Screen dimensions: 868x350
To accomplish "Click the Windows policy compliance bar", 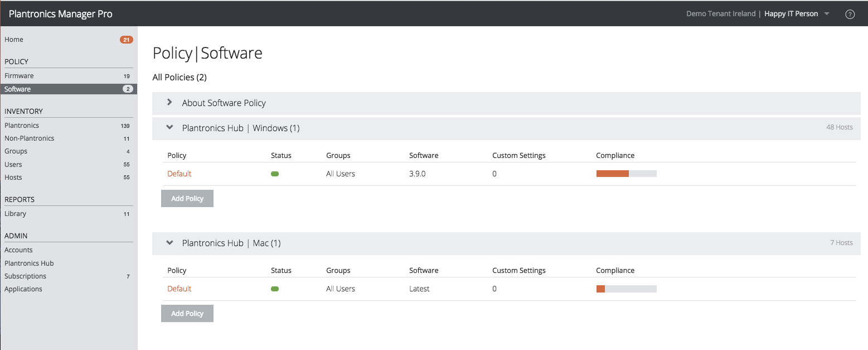I will [627, 174].
